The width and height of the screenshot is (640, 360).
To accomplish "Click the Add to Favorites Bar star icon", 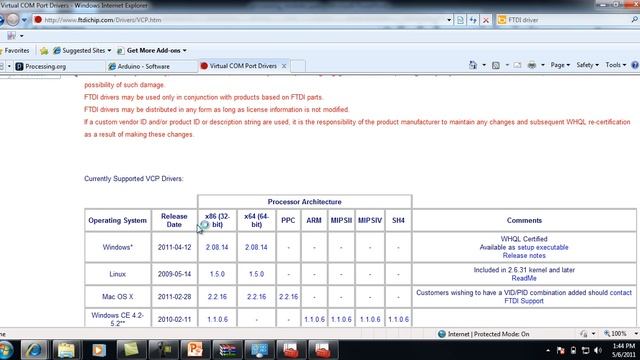I will tap(44, 51).
